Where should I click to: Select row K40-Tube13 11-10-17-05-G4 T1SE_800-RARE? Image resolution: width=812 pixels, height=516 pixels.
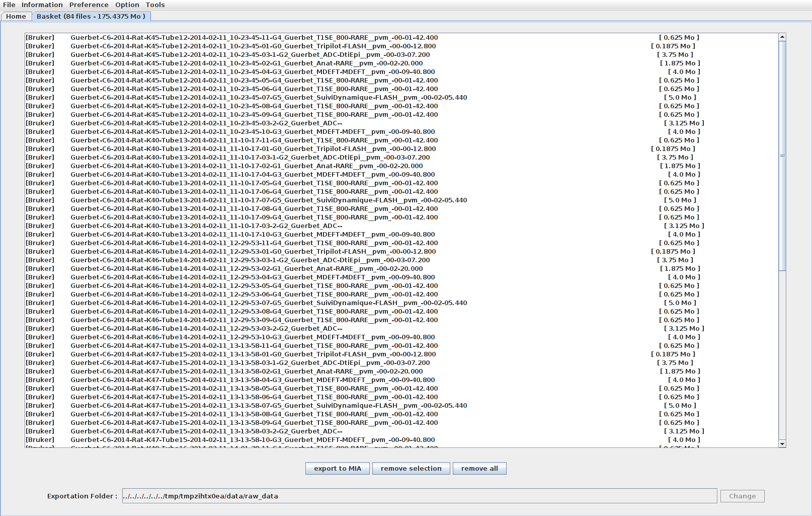point(401,183)
